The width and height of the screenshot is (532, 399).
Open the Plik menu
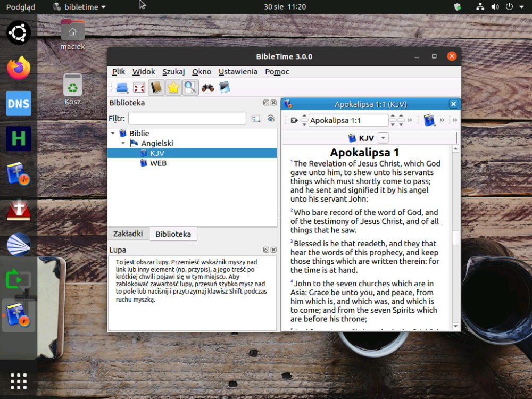click(x=119, y=72)
